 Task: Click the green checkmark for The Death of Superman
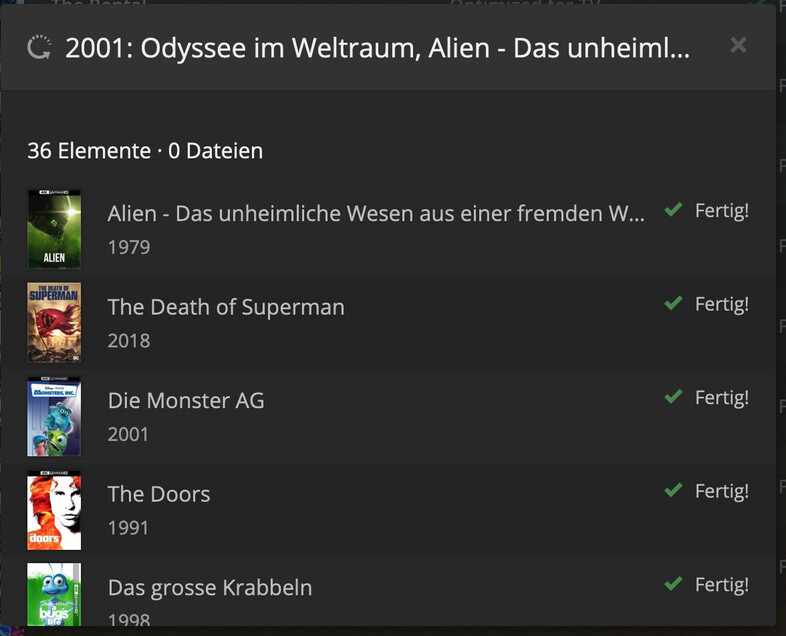tap(673, 303)
